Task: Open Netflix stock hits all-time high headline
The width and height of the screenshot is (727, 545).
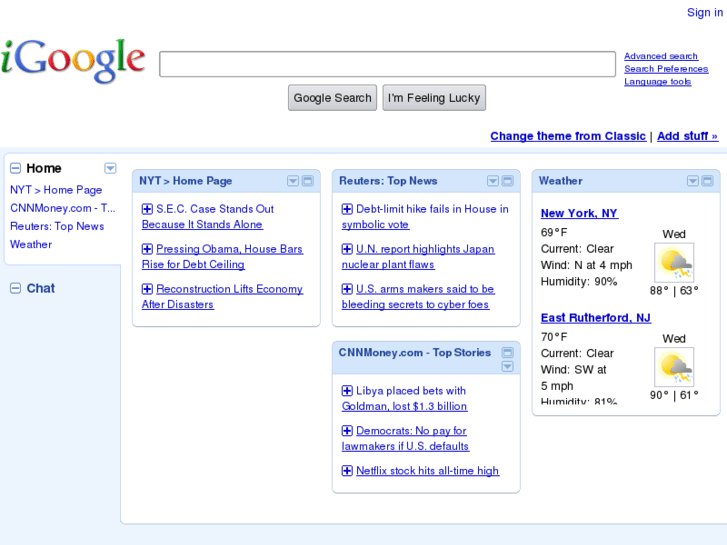Action: pyautogui.click(x=427, y=471)
